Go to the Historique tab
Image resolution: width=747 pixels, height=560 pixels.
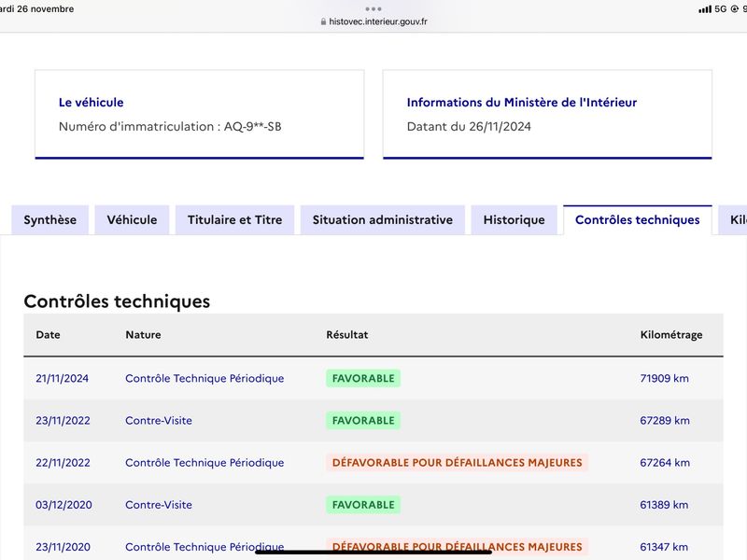pyautogui.click(x=514, y=220)
